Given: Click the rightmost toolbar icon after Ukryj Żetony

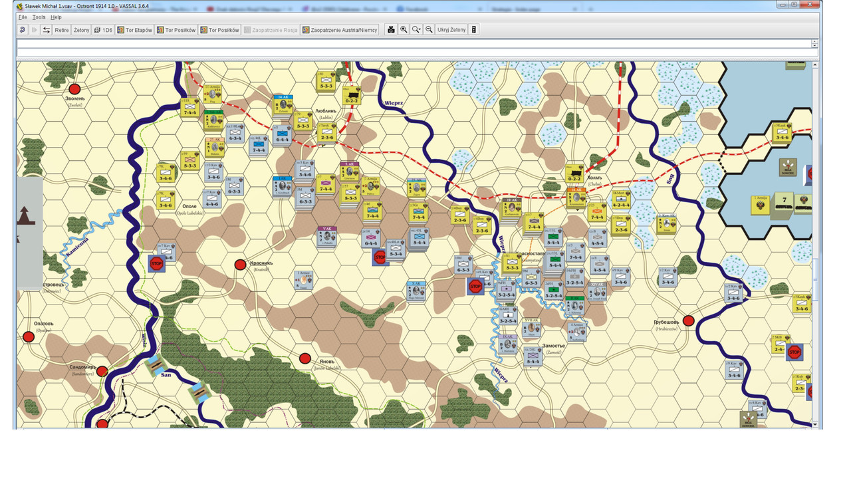Looking at the screenshot, I should pyautogui.click(x=473, y=30).
